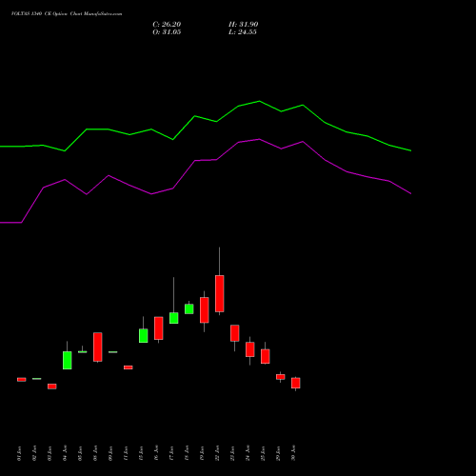Select the red candle above 25 Jun
Screen dimensions: 476x476
click(x=266, y=356)
